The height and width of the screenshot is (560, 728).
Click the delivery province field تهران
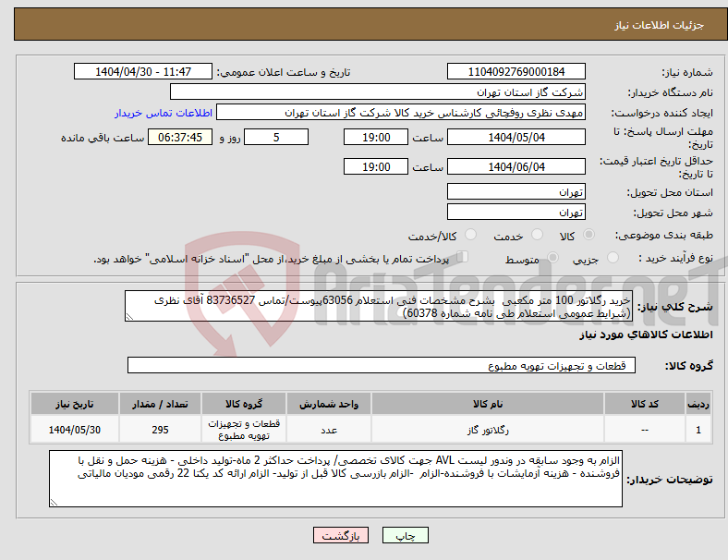point(516,191)
